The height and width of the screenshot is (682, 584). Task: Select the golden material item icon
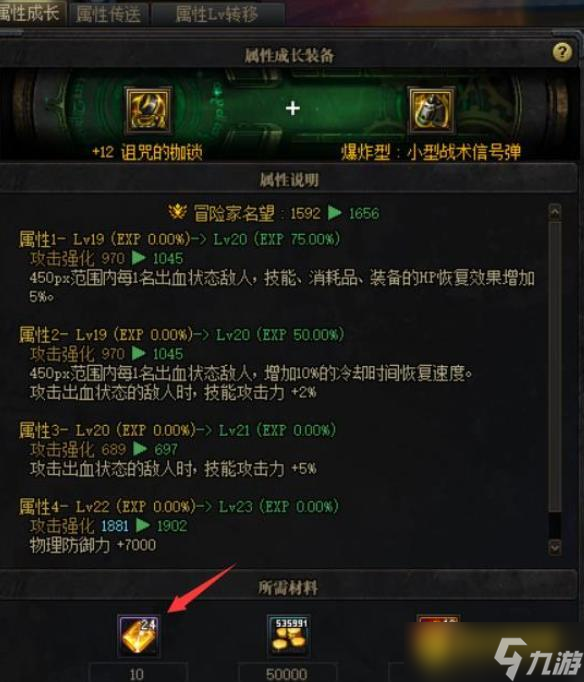[139, 636]
